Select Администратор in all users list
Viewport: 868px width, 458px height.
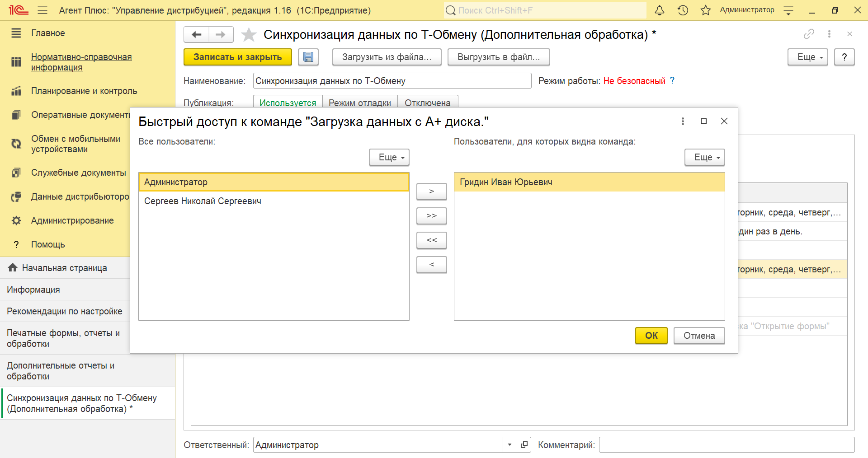[274, 182]
